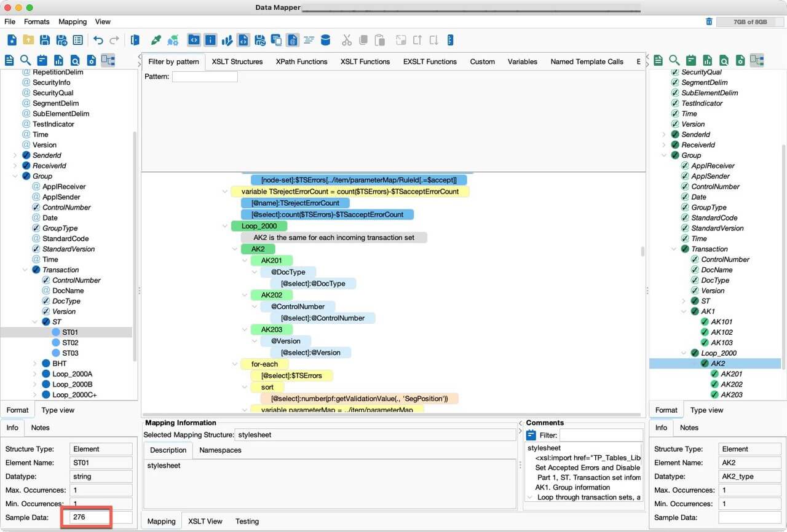The height and width of the screenshot is (532, 787).
Task: Open the File menu
Action: (x=10, y=22)
